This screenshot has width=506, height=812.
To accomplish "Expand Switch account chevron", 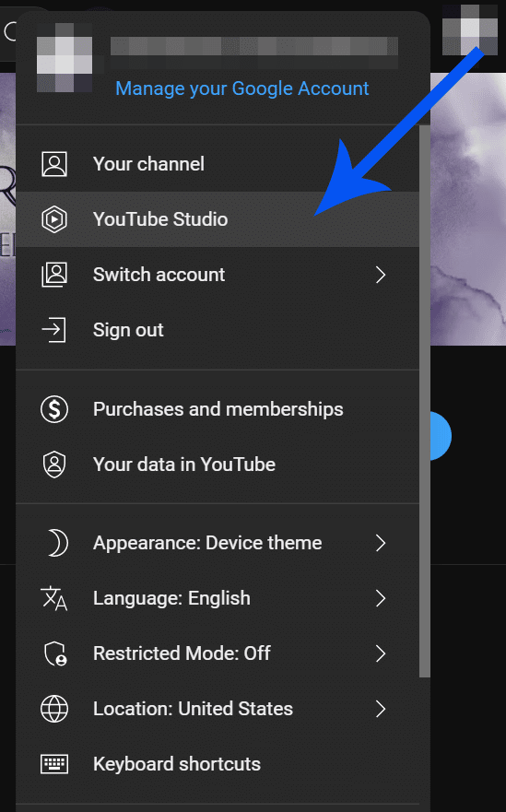I will (x=381, y=275).
